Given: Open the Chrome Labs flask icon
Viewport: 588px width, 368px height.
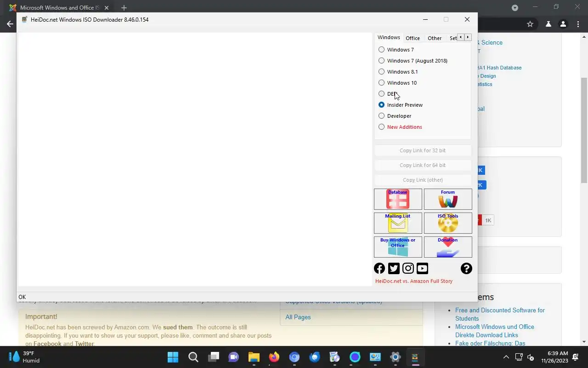Looking at the screenshot, I should (x=548, y=24).
